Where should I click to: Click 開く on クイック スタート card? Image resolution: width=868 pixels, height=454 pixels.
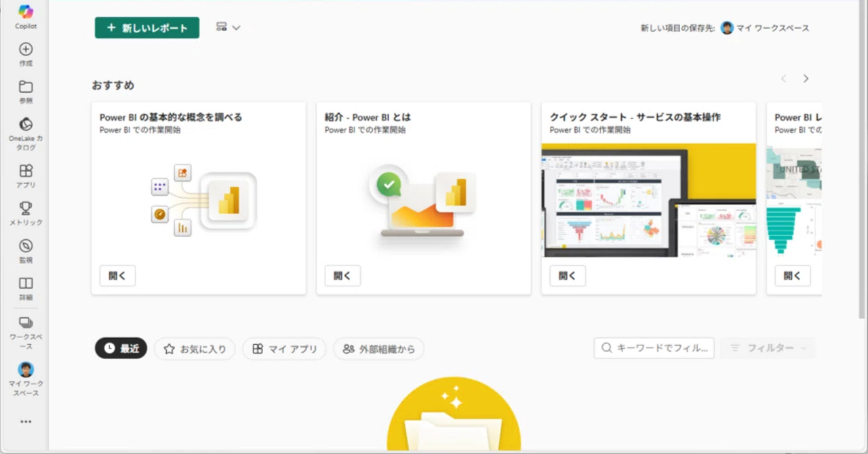click(x=568, y=276)
